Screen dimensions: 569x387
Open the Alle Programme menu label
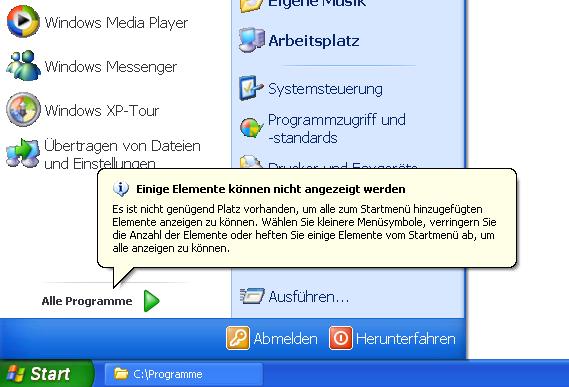(87, 301)
